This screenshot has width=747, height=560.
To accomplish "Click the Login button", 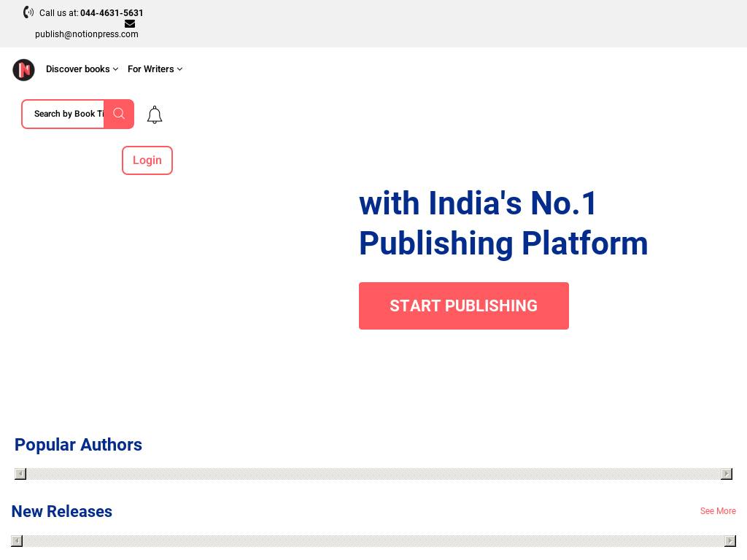I will (x=147, y=160).
